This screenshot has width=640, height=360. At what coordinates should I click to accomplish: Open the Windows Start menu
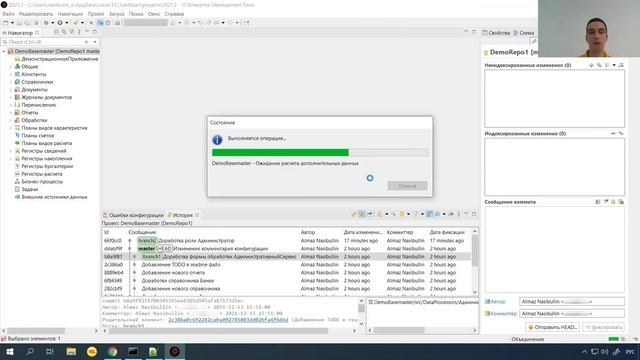tap(9, 351)
